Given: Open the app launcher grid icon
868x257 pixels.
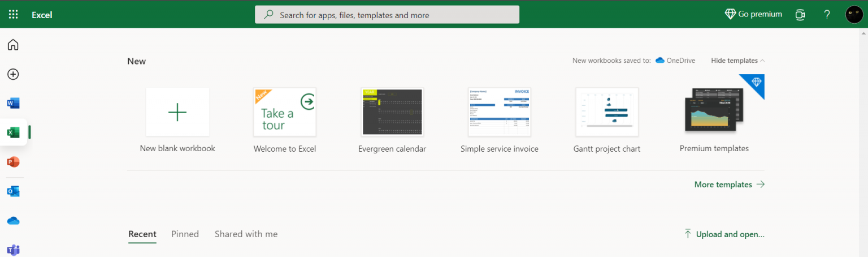Looking at the screenshot, I should point(14,15).
